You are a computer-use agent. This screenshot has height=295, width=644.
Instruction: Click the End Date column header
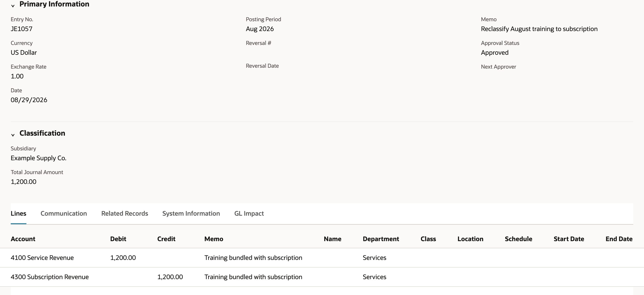click(x=619, y=239)
